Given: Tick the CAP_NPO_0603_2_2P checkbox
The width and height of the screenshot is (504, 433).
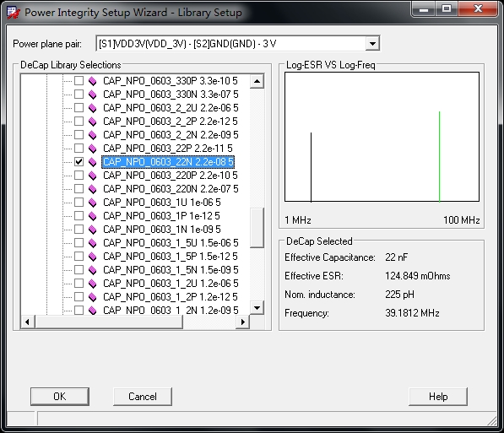Looking at the screenshot, I should click(x=79, y=122).
